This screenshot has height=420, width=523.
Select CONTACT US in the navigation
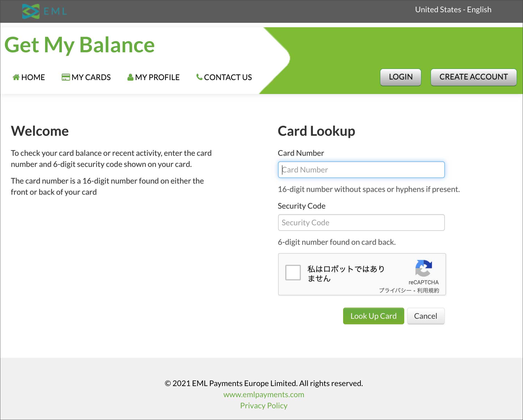coord(228,77)
